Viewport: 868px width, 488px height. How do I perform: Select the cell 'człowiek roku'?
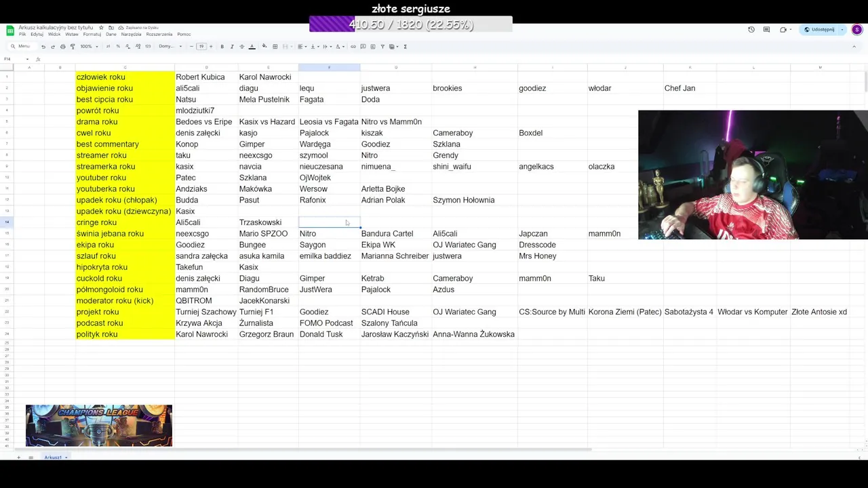coord(125,77)
